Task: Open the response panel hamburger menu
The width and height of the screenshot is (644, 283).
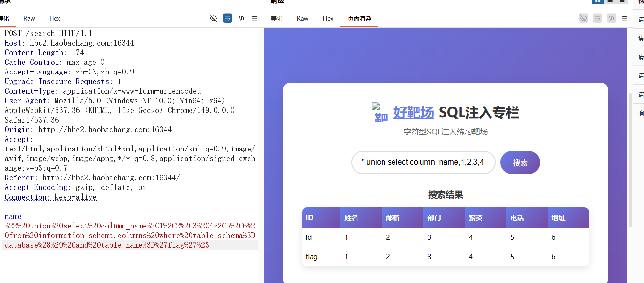Action: 624,18
